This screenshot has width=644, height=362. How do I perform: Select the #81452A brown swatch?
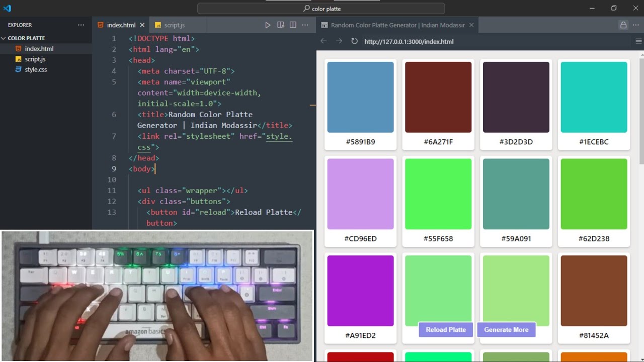click(594, 291)
